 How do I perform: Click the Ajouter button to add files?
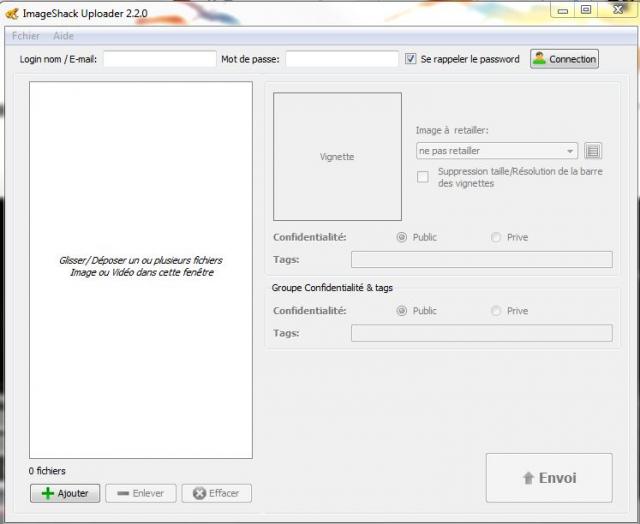(65, 493)
